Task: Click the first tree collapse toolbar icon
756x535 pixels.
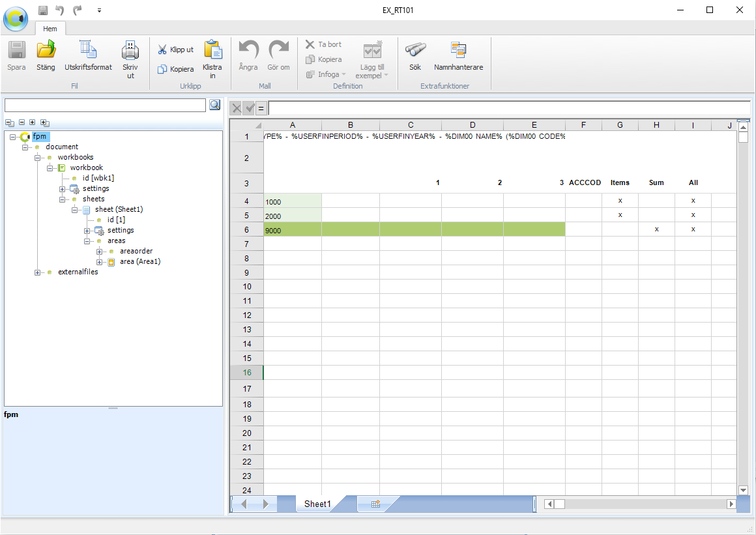Action: point(10,123)
